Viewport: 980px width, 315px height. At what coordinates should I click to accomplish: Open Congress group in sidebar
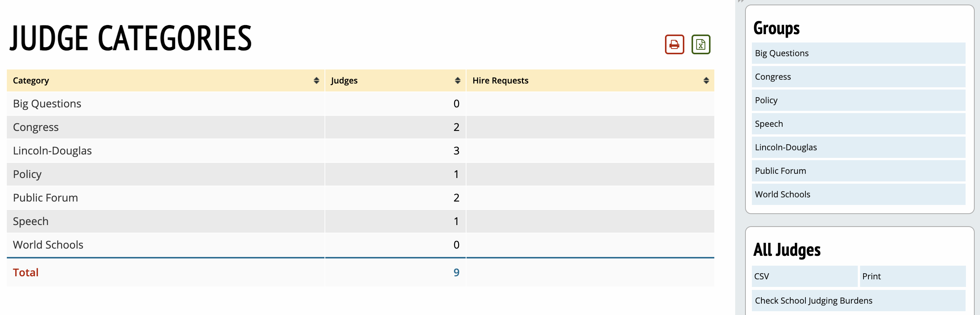(x=858, y=77)
